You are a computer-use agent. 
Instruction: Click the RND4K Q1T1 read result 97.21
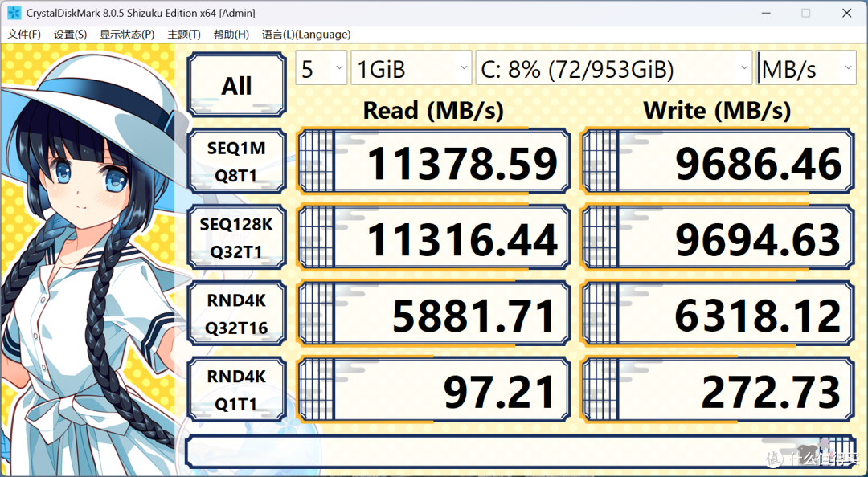point(434,389)
